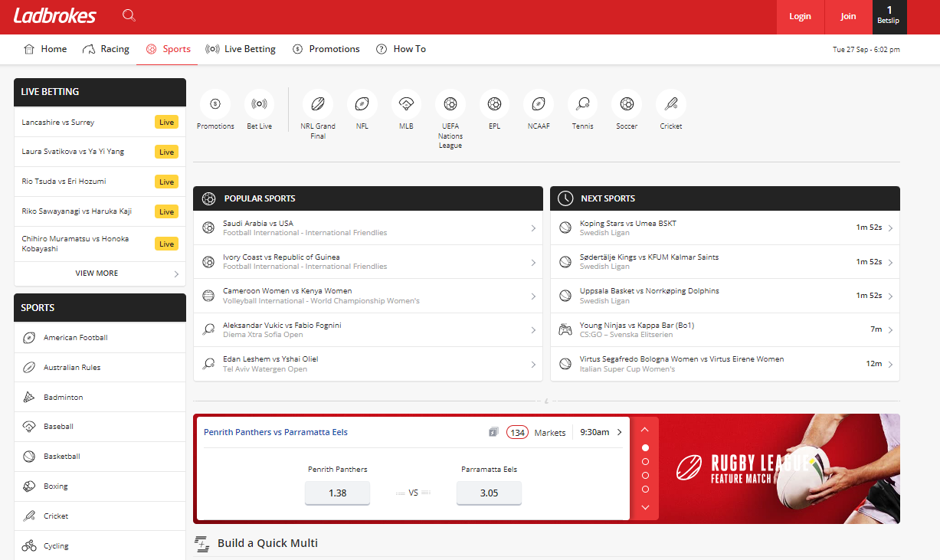Image resolution: width=940 pixels, height=560 pixels.
Task: Expand Ivory Coast vs Republic of Guinea chevron
Action: pyautogui.click(x=533, y=262)
